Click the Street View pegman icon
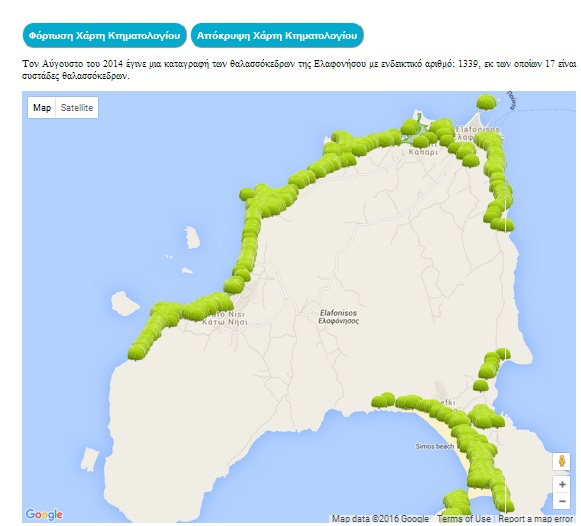 pyautogui.click(x=562, y=462)
